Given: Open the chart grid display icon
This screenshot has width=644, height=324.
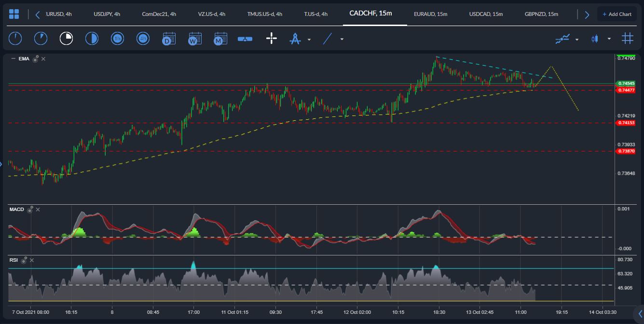Looking at the screenshot, I should [627, 38].
